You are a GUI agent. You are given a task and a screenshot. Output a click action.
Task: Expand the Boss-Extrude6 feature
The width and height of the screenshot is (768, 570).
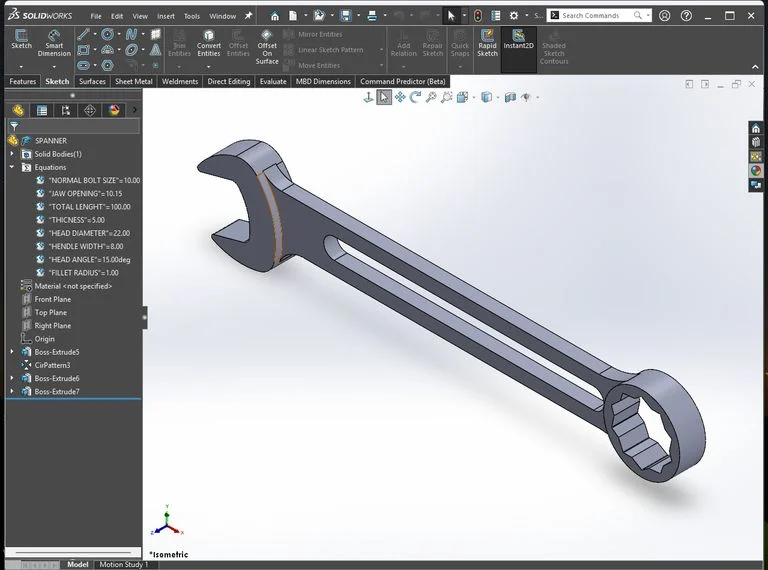click(12, 378)
